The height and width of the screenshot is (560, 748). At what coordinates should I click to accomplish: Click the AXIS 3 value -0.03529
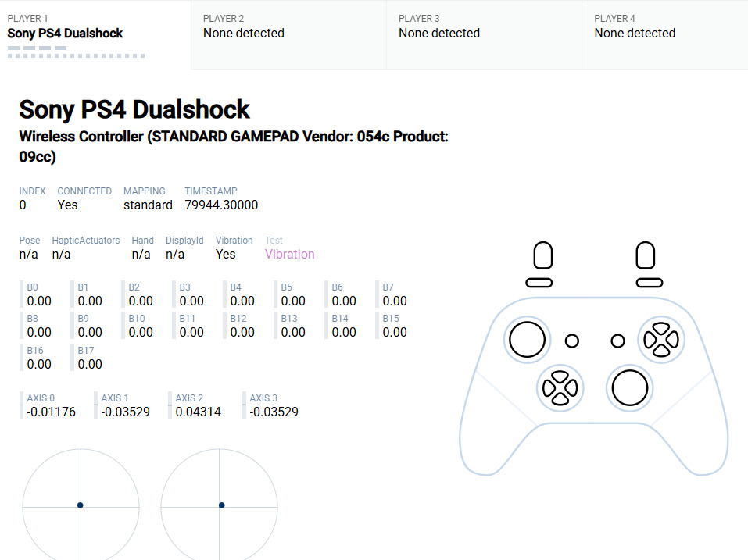click(274, 412)
